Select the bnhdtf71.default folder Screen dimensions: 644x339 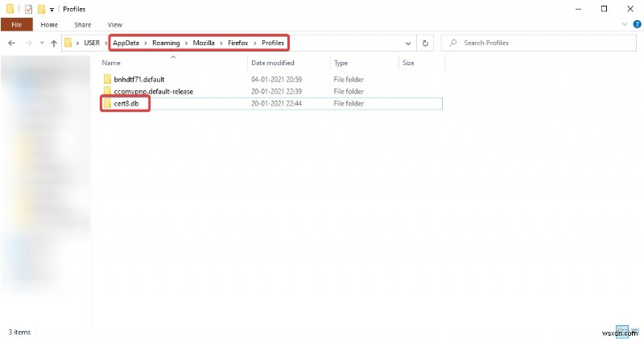point(139,80)
